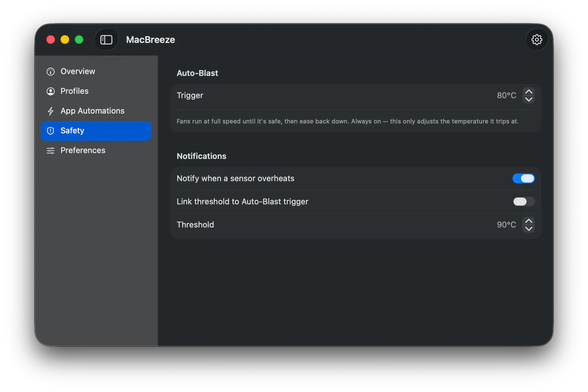Click the Overview gauge icon
The height and width of the screenshot is (392, 588).
pyautogui.click(x=51, y=72)
